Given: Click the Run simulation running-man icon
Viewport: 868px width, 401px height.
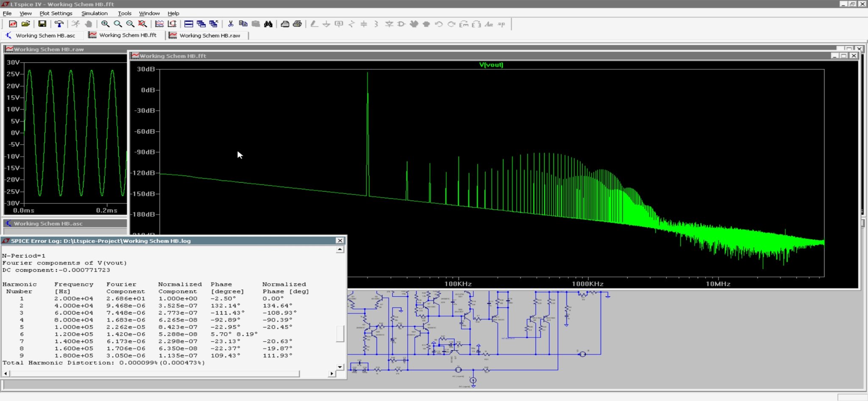Looking at the screenshot, I should 75,24.
